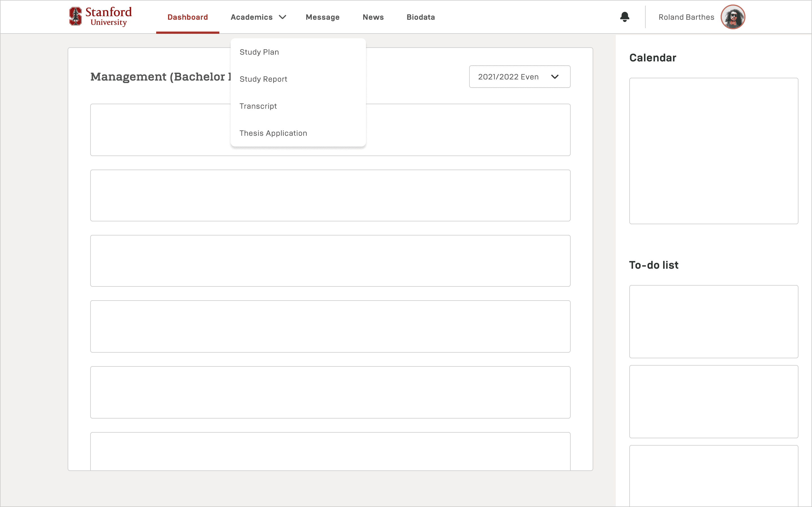Open Roland Barthes profile avatar

(x=732, y=17)
